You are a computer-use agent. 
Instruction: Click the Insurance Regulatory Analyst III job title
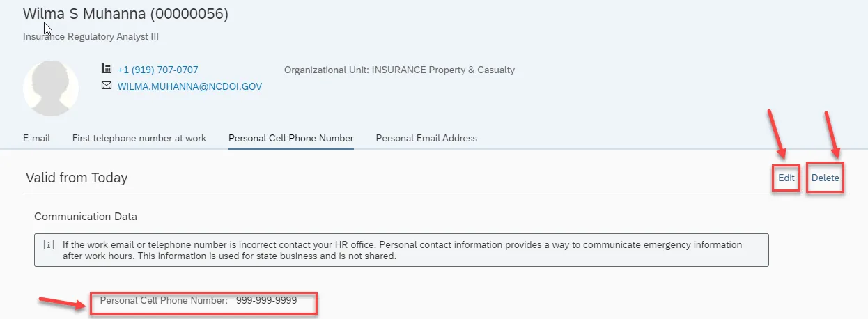coord(91,36)
